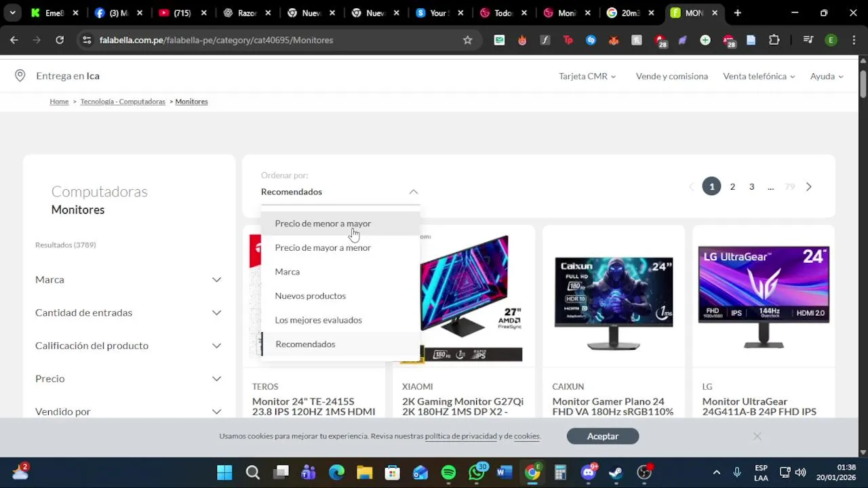Switch to the 20m3 Google tab
This screenshot has height=488, width=868.
click(x=631, y=13)
